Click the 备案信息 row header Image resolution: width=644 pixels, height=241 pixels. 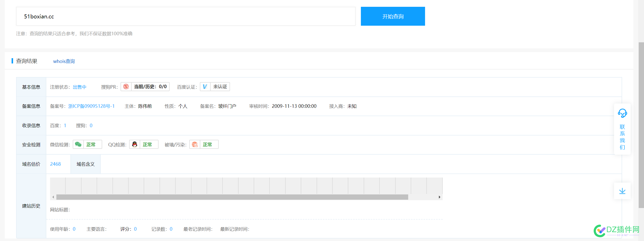pyautogui.click(x=31, y=106)
